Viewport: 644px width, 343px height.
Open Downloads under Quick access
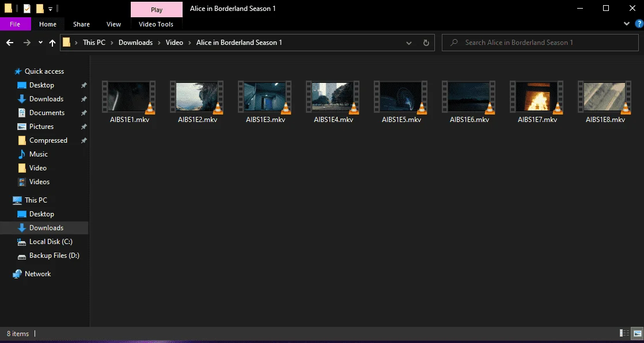46,99
